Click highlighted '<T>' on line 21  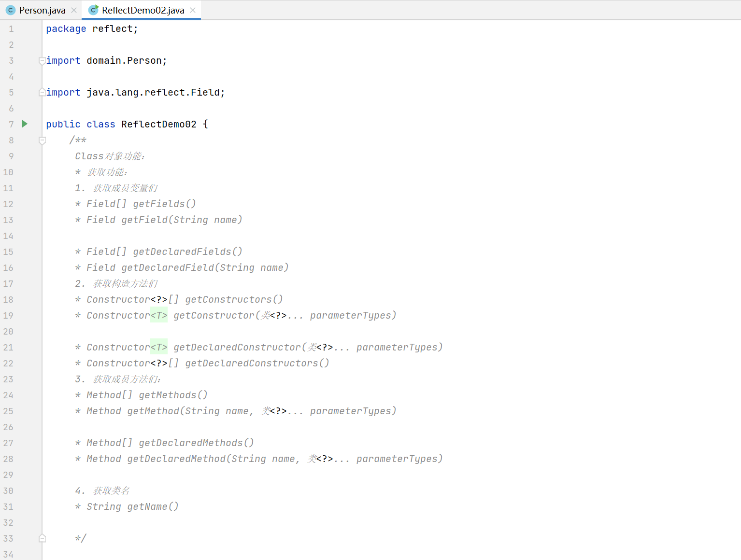tap(159, 348)
